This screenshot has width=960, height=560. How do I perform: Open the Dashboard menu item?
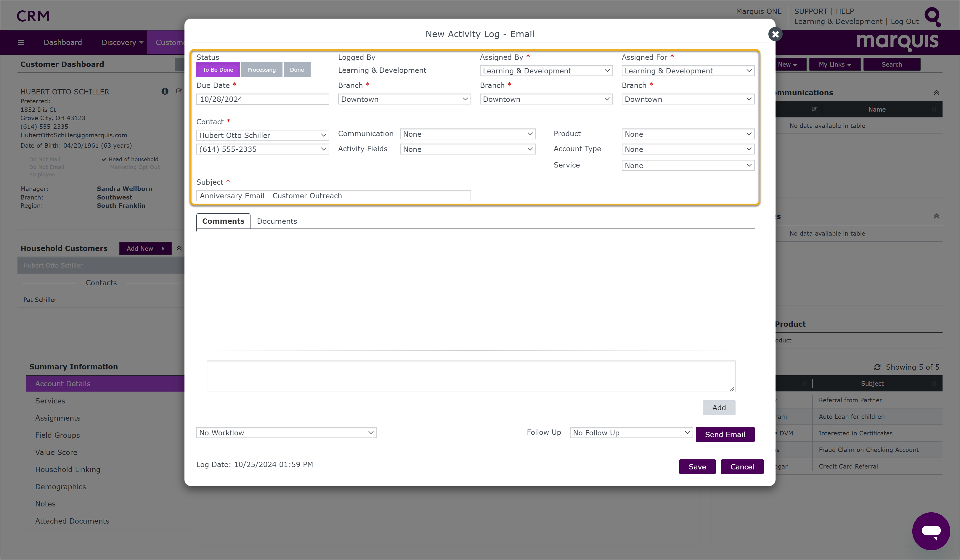pos(62,42)
